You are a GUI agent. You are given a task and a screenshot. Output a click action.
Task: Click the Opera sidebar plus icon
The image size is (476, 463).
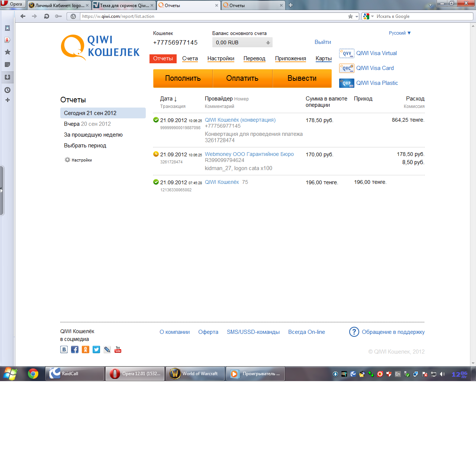7,100
